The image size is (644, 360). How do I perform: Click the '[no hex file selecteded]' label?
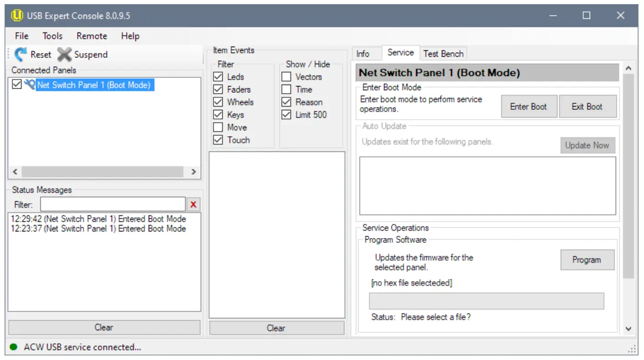click(x=412, y=283)
